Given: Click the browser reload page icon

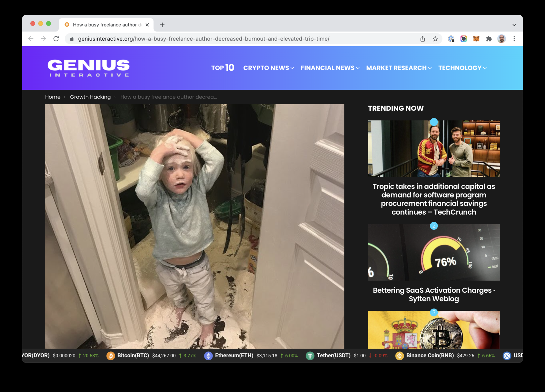Looking at the screenshot, I should pyautogui.click(x=56, y=39).
